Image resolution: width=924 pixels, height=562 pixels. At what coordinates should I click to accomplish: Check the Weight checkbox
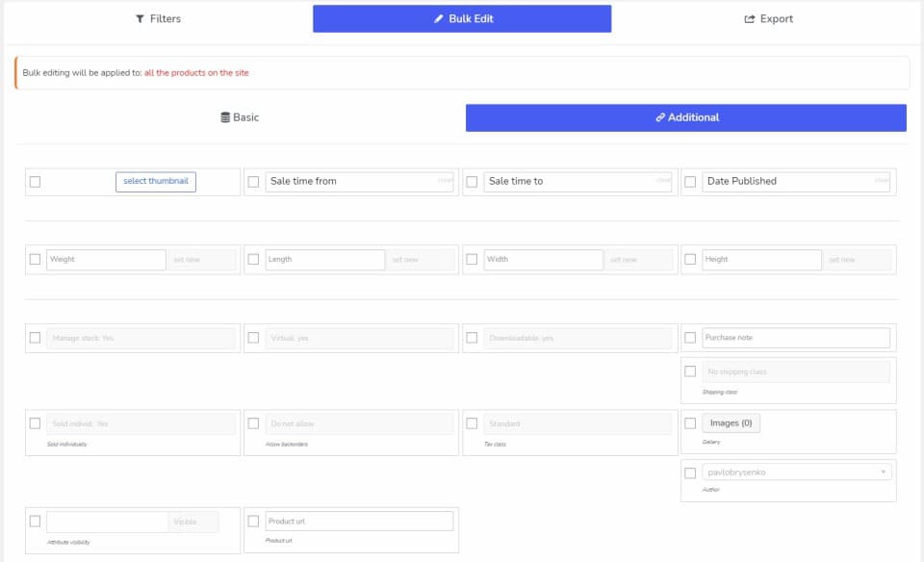click(x=35, y=259)
